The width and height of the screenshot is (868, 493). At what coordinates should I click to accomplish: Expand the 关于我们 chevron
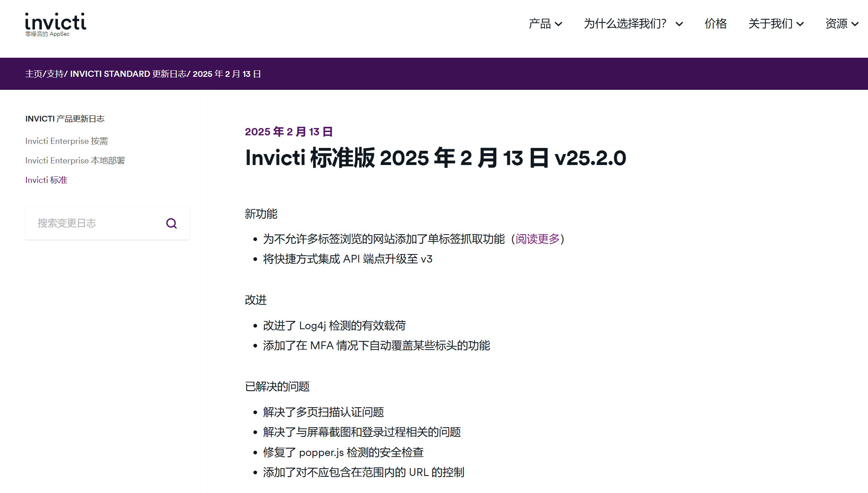tap(800, 24)
